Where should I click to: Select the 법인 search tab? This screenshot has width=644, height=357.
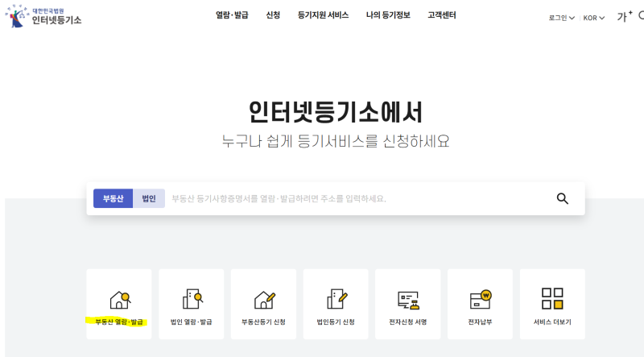click(x=149, y=198)
